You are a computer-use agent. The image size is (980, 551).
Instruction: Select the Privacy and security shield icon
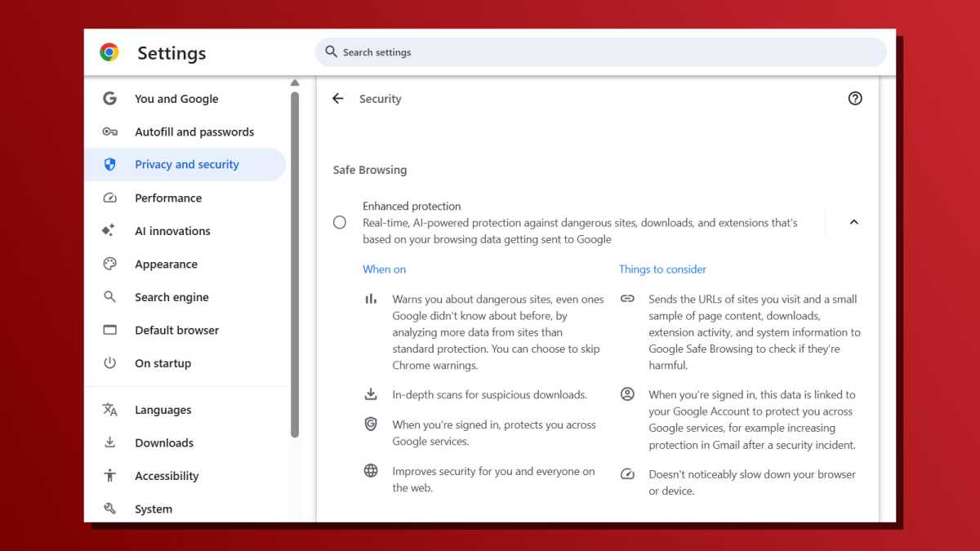[110, 164]
